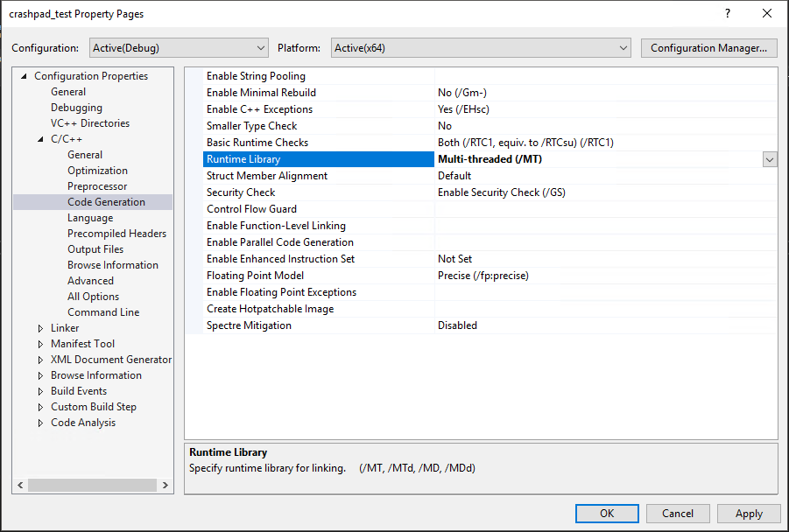
Task: Select the Code Analysis node
Action: pyautogui.click(x=83, y=422)
